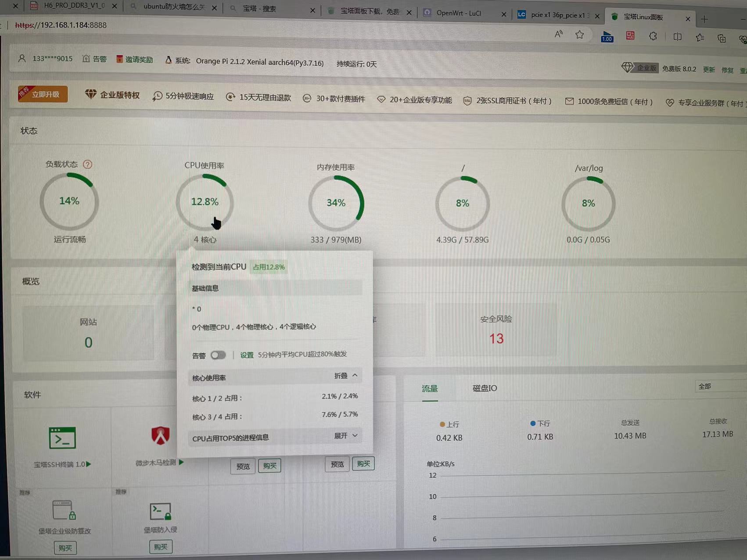Switch to the ubuntu防火墙怎么关 browser tab
The height and width of the screenshot is (560, 747).
173,7
